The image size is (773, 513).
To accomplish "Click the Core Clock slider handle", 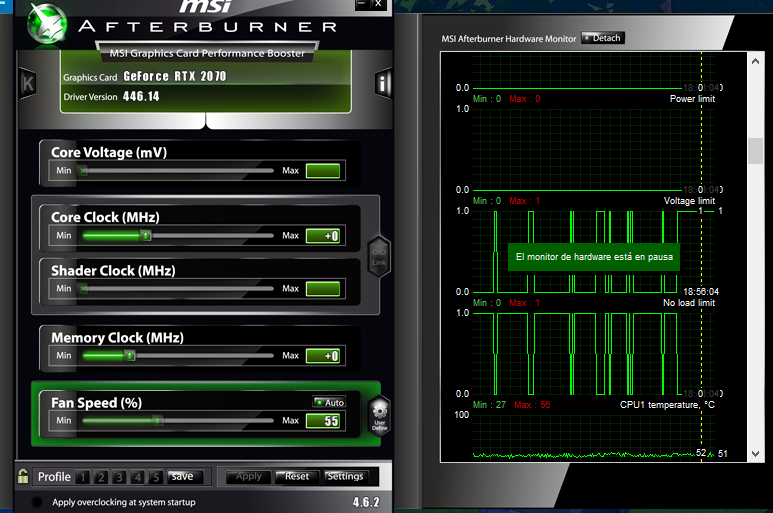I will click(x=145, y=236).
